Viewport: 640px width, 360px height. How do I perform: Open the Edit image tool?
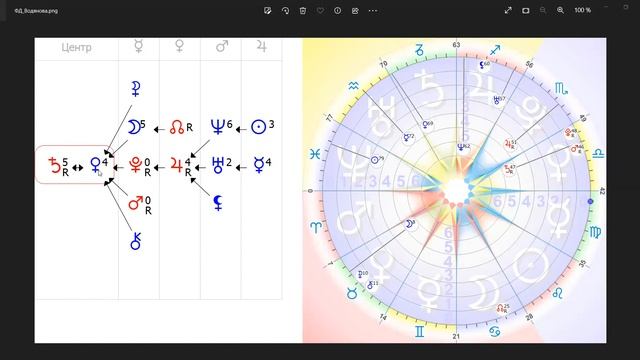(x=267, y=11)
